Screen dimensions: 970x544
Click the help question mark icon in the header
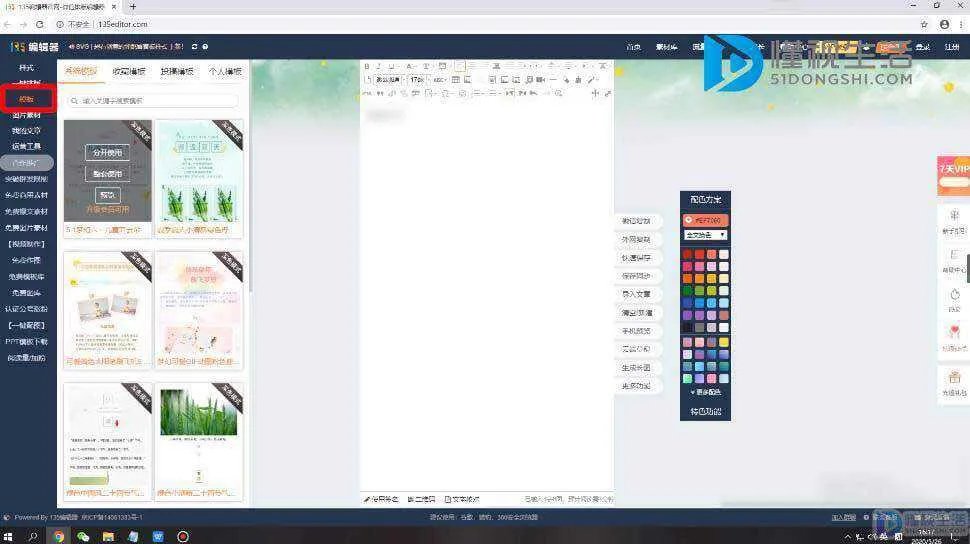coord(206,46)
